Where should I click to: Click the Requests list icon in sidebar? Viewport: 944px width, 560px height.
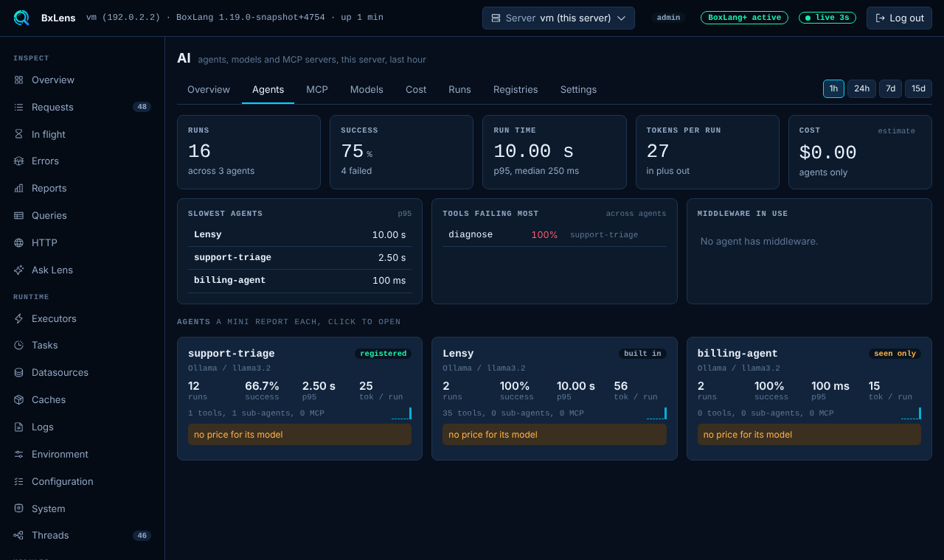pos(18,107)
